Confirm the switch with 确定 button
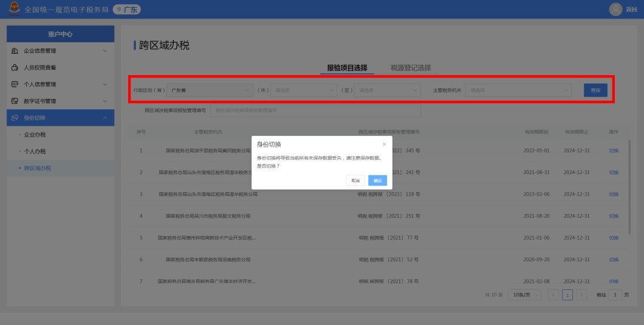Viewport: 644px width, 325px height. point(377,180)
